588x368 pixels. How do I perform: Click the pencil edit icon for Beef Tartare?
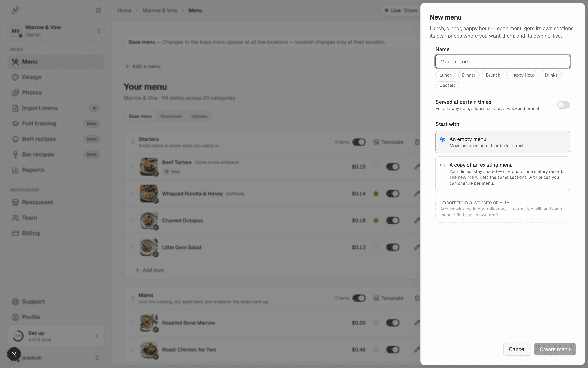[417, 167]
